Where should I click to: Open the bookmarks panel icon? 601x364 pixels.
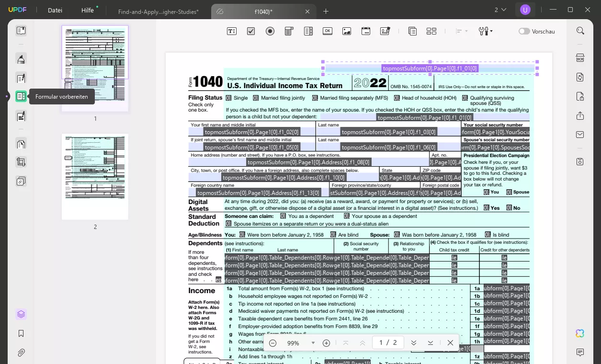click(21, 333)
